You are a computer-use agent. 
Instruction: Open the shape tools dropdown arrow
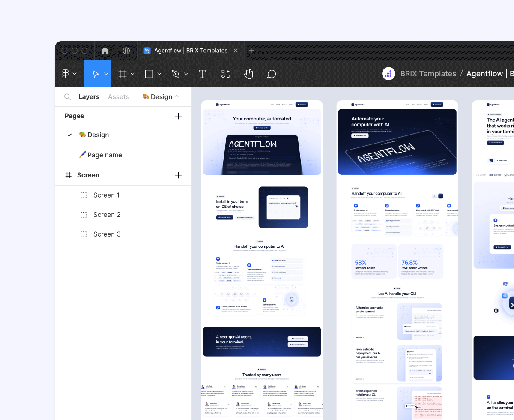(159, 73)
